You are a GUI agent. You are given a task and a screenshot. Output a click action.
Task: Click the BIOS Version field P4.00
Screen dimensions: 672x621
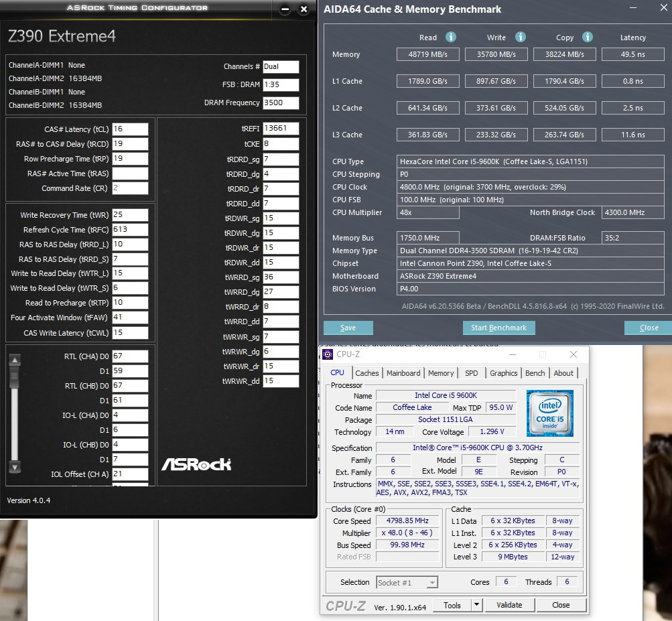coord(530,289)
